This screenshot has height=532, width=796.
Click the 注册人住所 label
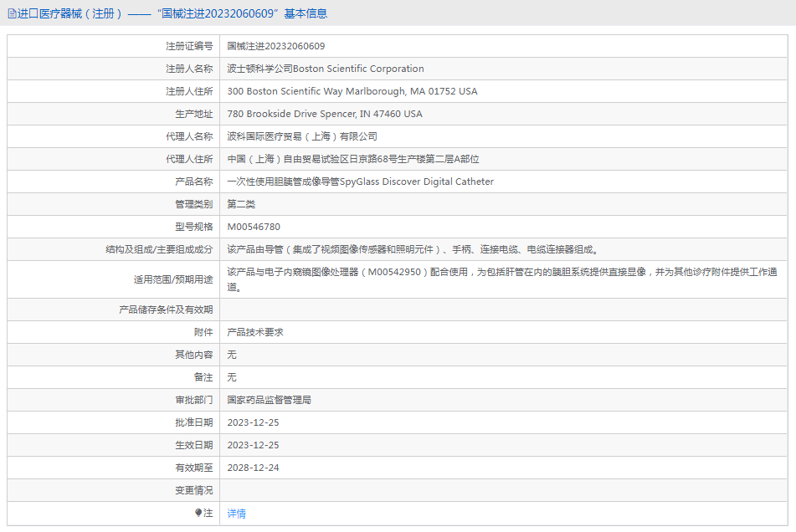click(189, 91)
